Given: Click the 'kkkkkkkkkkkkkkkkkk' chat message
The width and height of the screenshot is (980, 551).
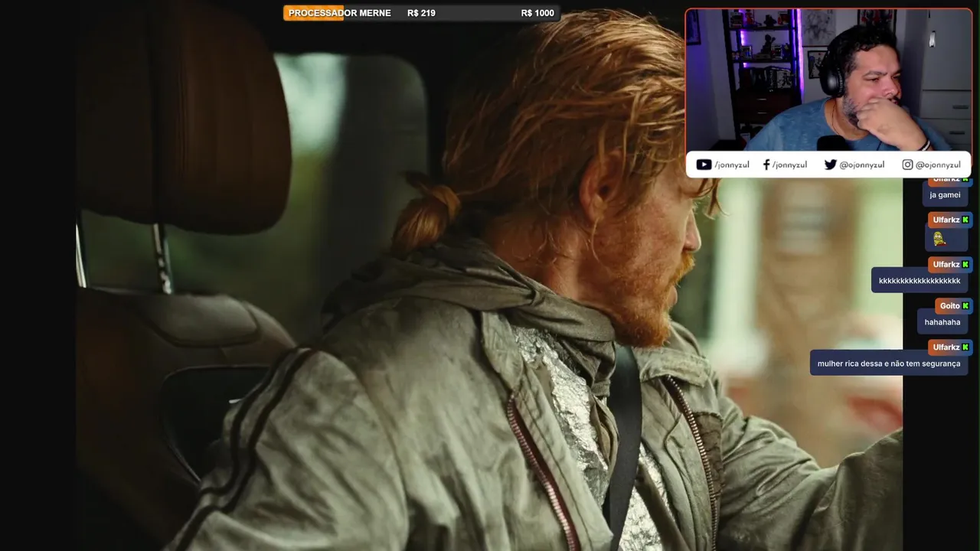Looking at the screenshot, I should [x=920, y=281].
